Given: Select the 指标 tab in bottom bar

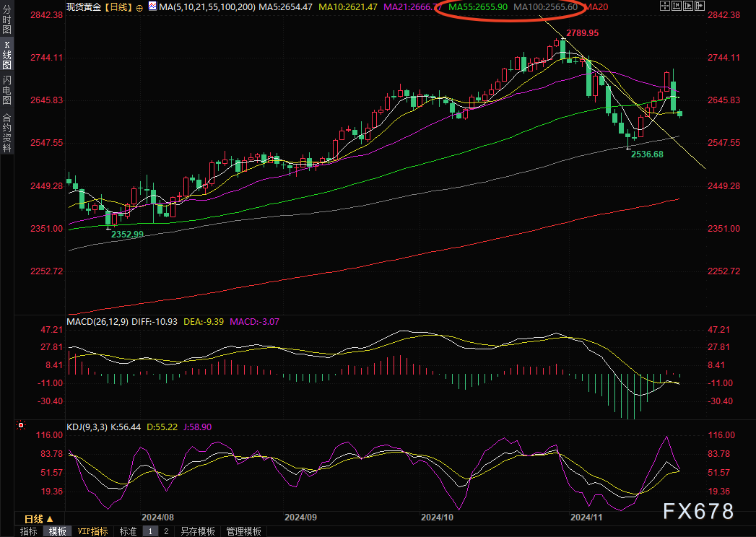Looking at the screenshot, I should [29, 531].
